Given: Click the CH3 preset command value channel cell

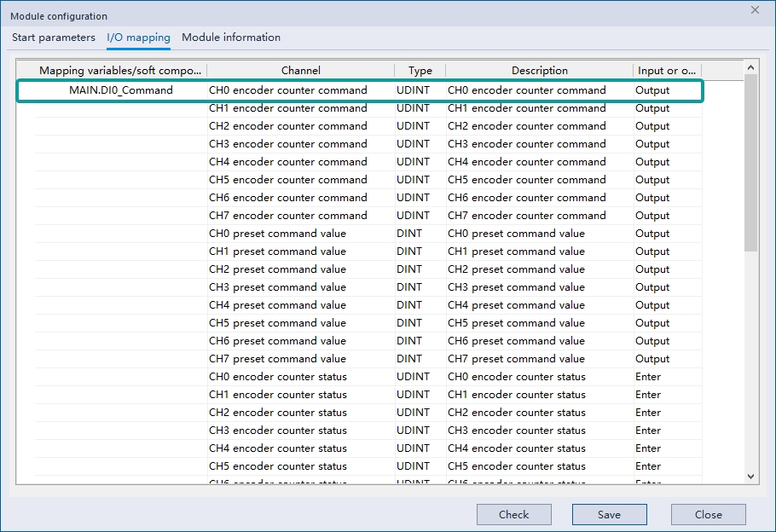Looking at the screenshot, I should 301,287.
